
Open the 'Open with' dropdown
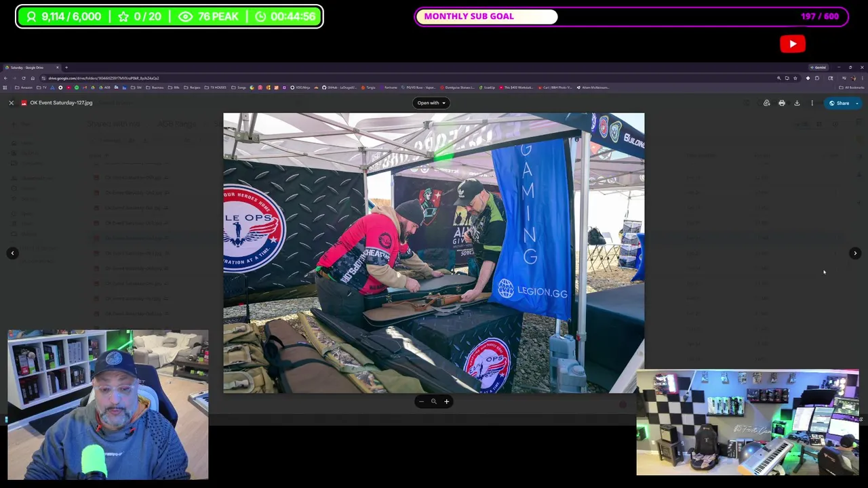[431, 103]
